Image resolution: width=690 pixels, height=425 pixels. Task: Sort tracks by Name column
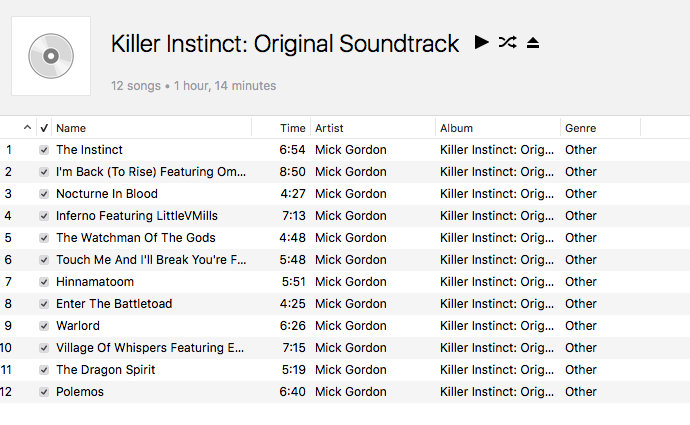point(71,128)
